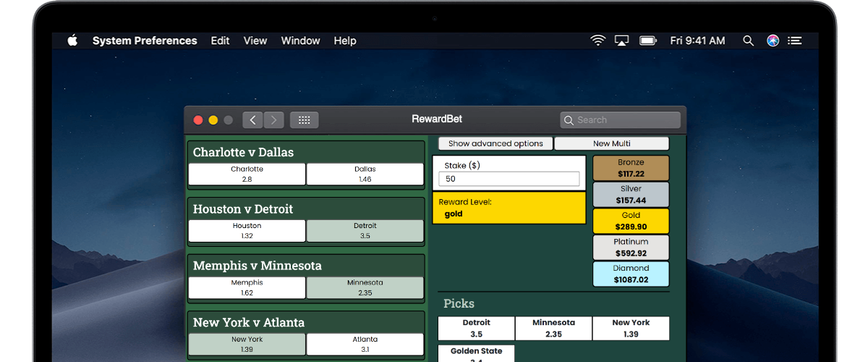Open the Help menu
This screenshot has height=362, width=868.
[345, 41]
